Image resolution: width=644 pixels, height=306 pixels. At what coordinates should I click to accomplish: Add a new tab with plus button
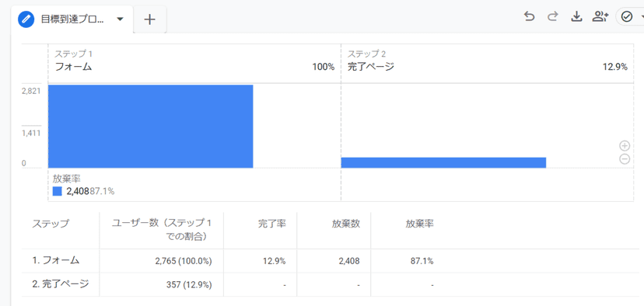pyautogui.click(x=150, y=19)
